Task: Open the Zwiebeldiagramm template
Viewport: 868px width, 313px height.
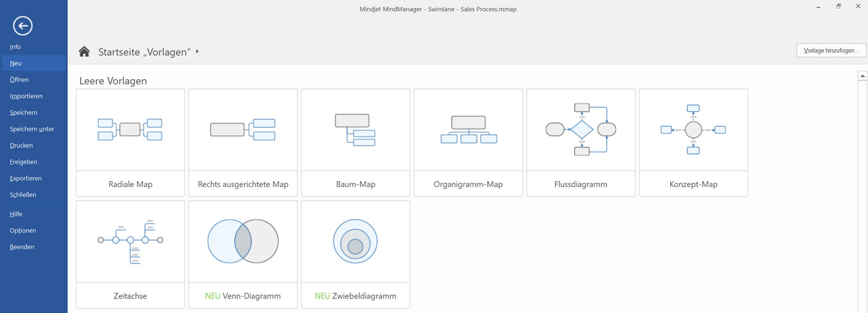Action: (355, 241)
